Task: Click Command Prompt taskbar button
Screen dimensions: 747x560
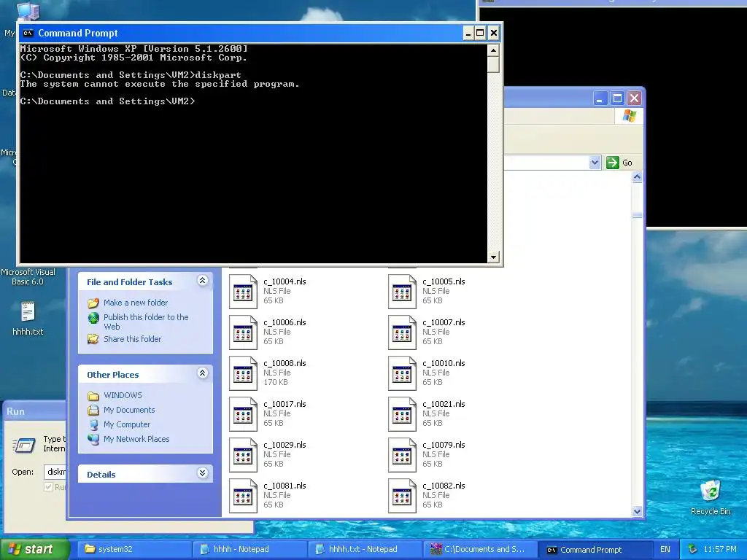Action: point(595,549)
